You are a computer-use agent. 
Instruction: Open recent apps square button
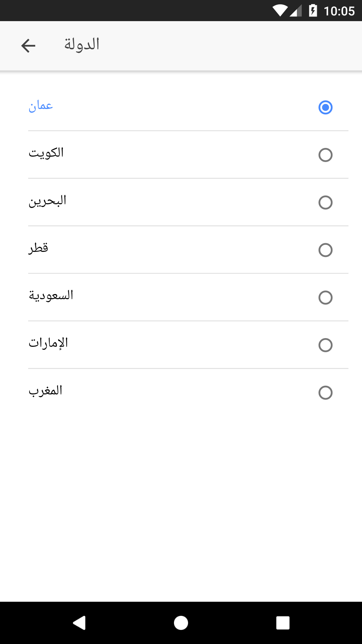click(x=283, y=623)
